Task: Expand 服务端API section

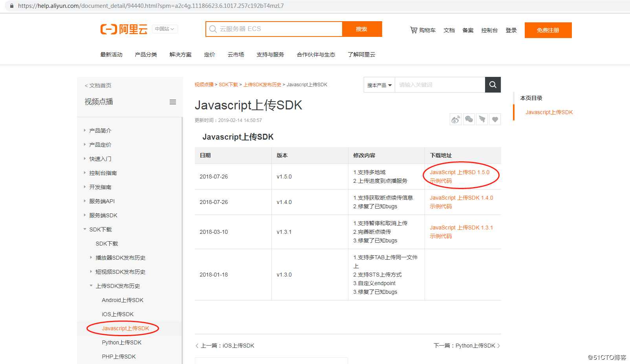Action: click(x=84, y=201)
